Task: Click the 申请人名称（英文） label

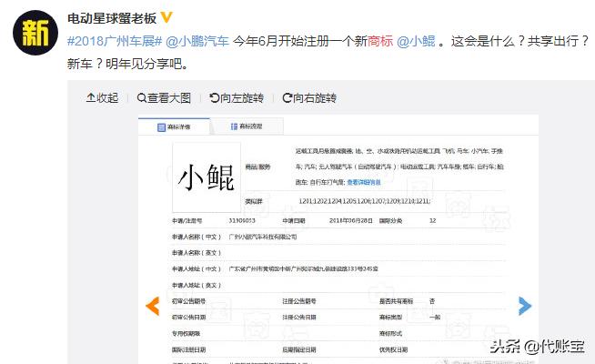Action: click(x=197, y=253)
